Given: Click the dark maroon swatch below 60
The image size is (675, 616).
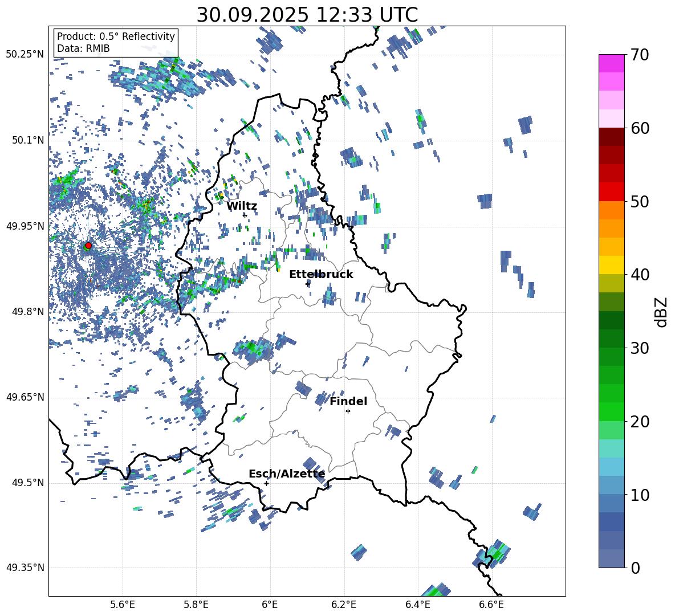Looking at the screenshot, I should [611, 137].
